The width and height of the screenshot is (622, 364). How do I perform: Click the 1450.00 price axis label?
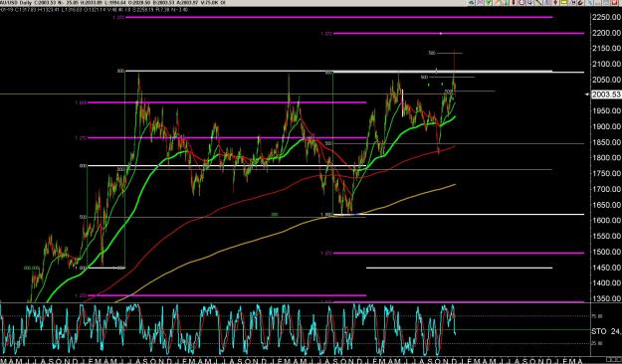click(x=606, y=268)
